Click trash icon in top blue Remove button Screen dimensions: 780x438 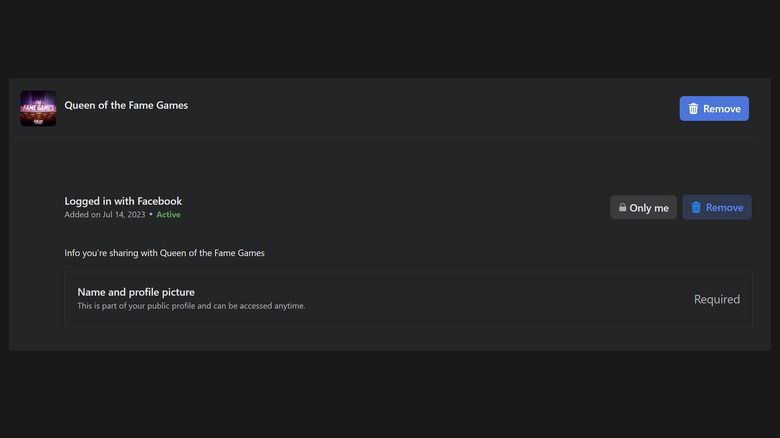click(693, 109)
